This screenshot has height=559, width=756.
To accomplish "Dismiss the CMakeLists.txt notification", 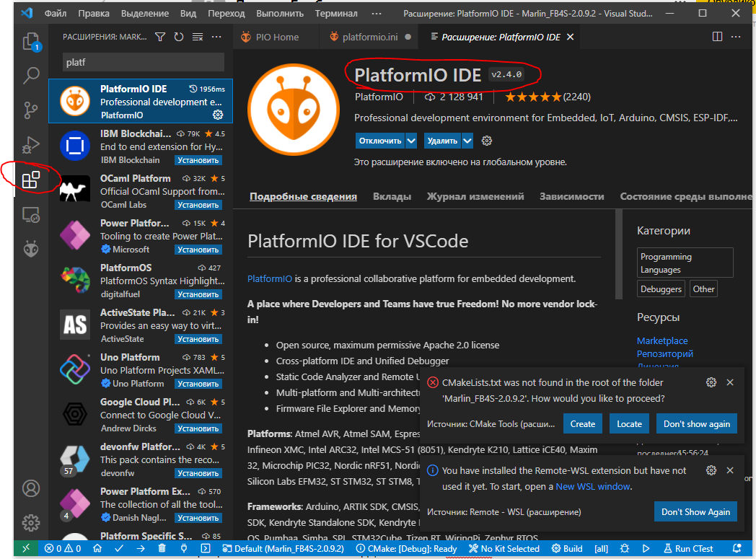I will (x=730, y=382).
